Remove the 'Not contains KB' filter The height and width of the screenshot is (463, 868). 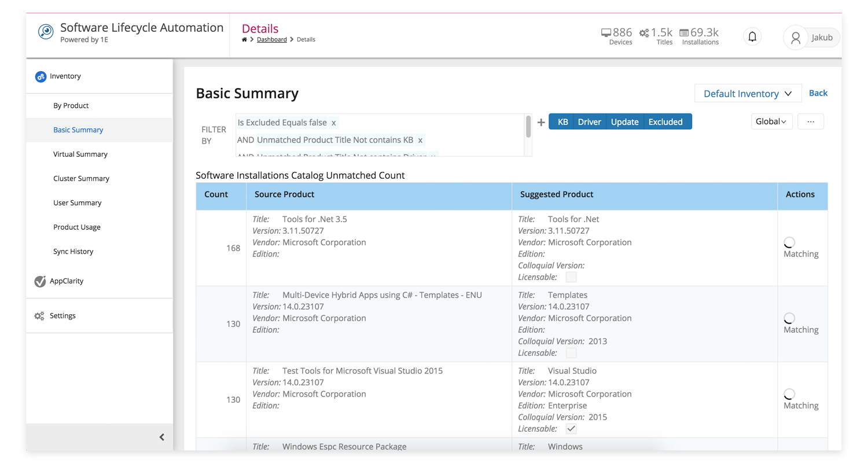click(421, 140)
